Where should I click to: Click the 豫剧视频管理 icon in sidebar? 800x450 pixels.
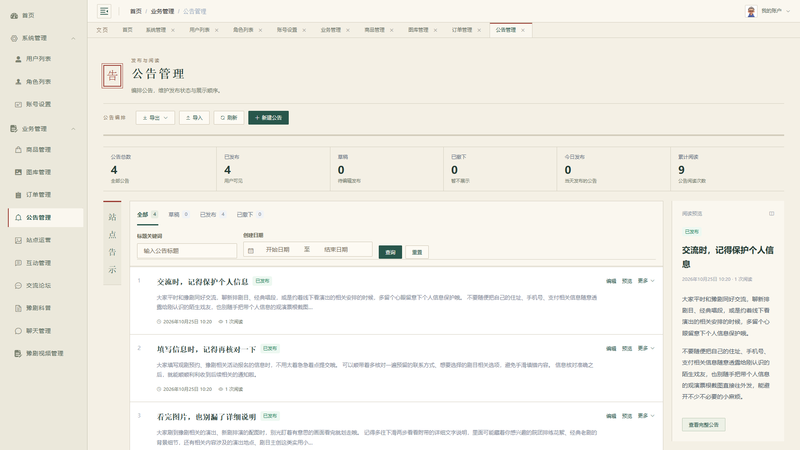[18, 353]
